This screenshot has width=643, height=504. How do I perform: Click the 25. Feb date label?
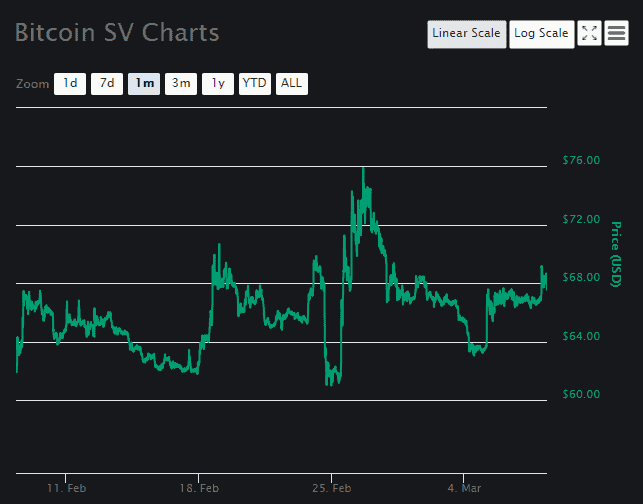[x=332, y=488]
